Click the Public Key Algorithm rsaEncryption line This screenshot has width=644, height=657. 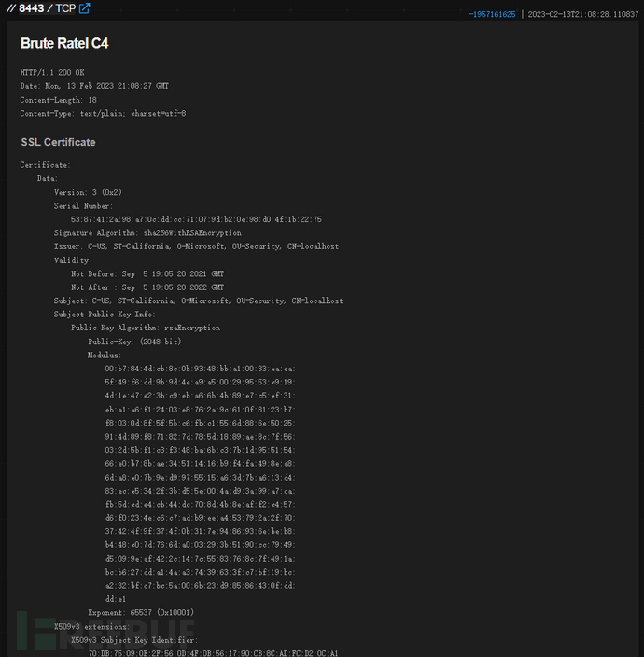coord(146,328)
